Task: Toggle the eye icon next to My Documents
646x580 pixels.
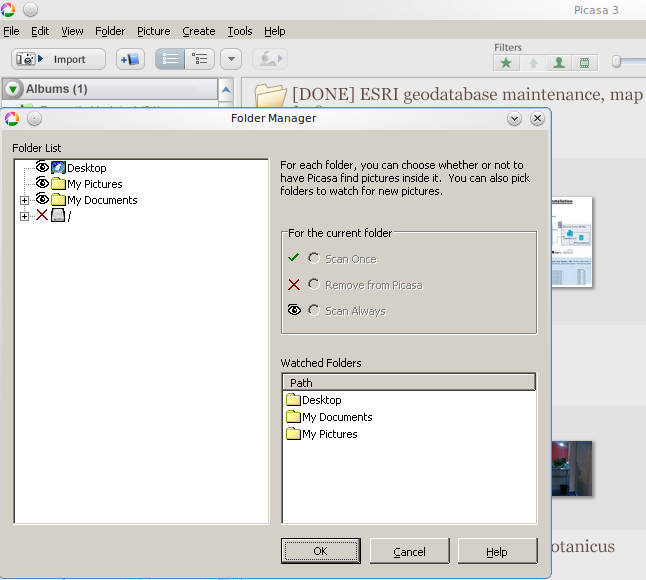Action: tap(42, 199)
